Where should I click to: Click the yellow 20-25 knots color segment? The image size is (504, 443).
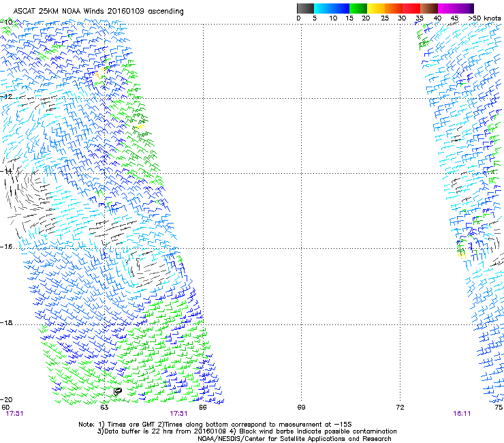coord(376,8)
